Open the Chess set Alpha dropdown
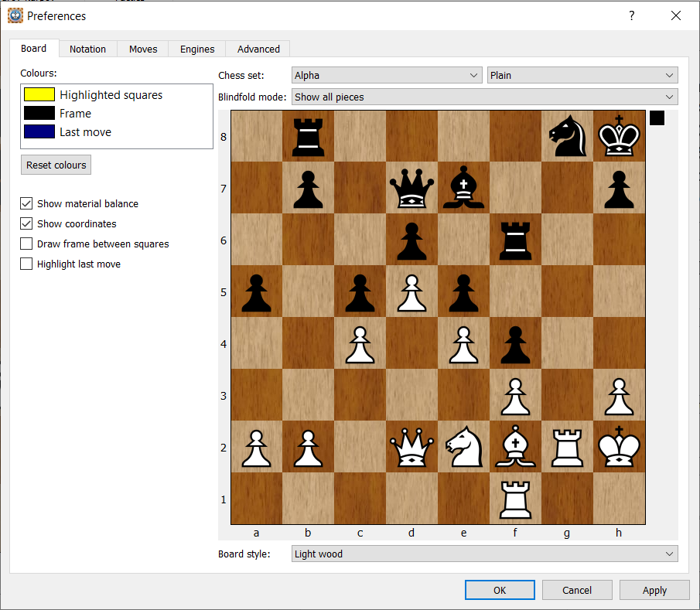Screen dimensions: 700x610 coord(387,76)
